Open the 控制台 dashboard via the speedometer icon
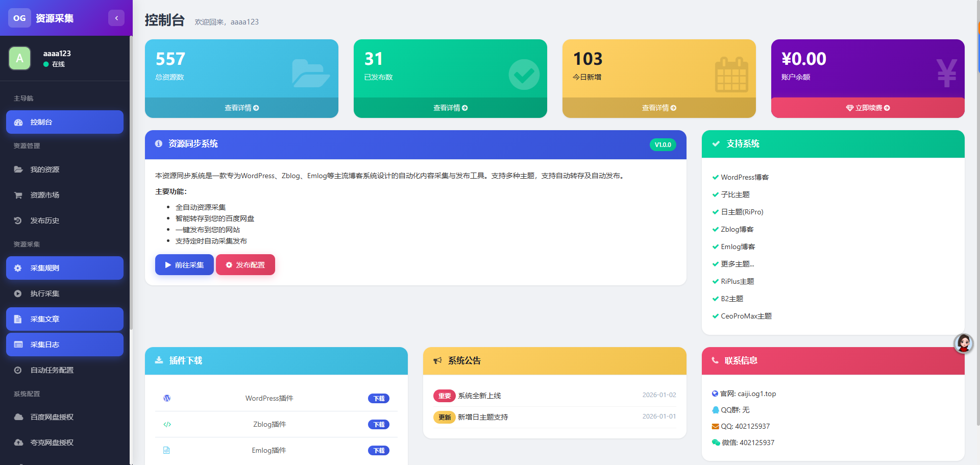Viewport: 980px width, 465px height. pyautogui.click(x=18, y=122)
